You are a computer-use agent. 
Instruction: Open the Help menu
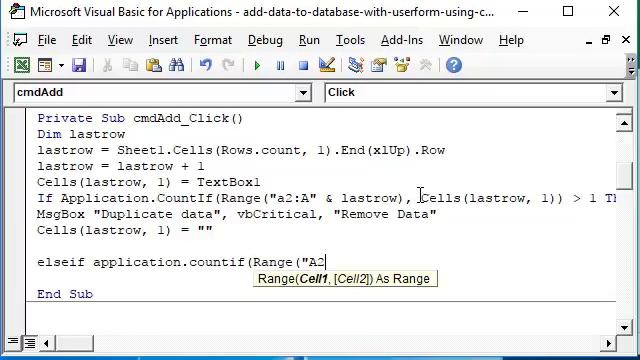(x=511, y=40)
